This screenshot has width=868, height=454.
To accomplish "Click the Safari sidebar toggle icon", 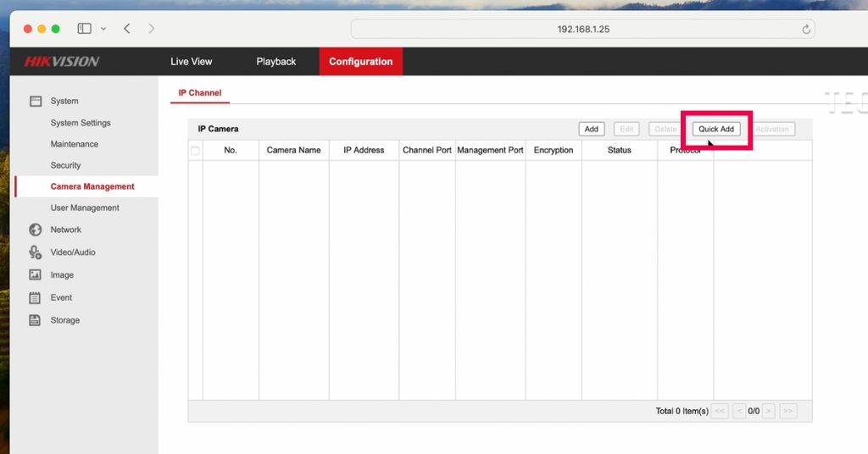I will pos(84,29).
